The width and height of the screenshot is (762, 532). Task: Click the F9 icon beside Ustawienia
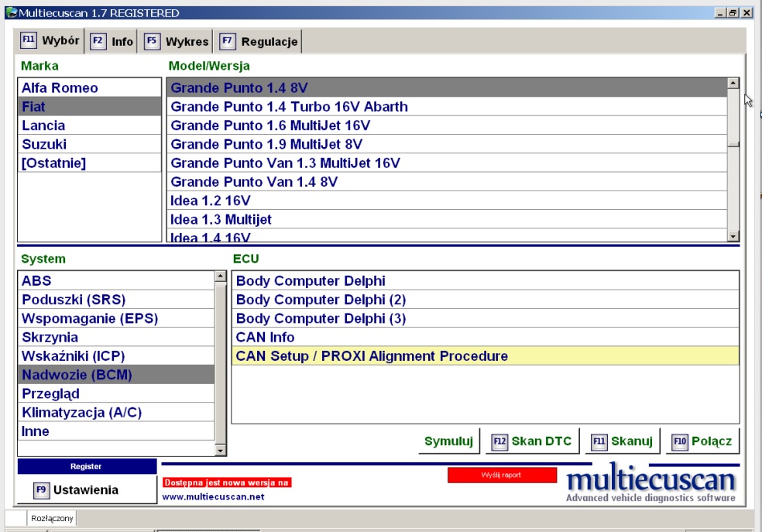point(42,490)
